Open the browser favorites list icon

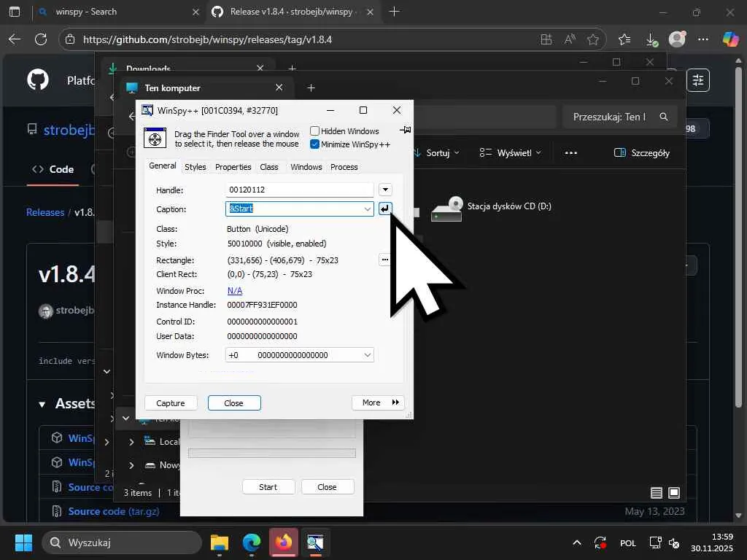point(624,39)
